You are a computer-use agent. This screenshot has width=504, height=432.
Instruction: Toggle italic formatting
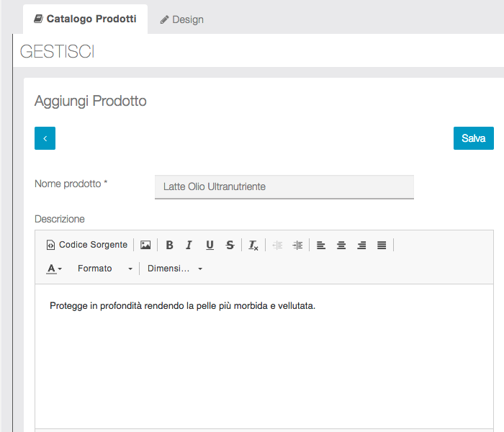[189, 245]
